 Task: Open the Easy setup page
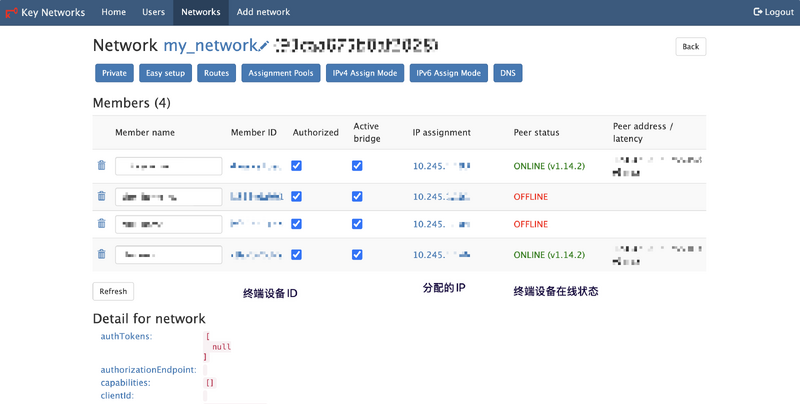165,73
